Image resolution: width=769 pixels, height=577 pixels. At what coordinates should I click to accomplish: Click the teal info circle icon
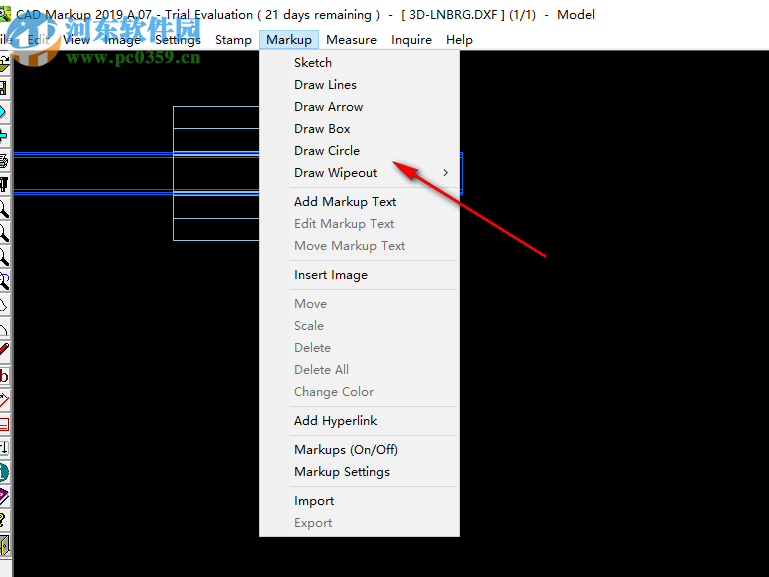4,472
